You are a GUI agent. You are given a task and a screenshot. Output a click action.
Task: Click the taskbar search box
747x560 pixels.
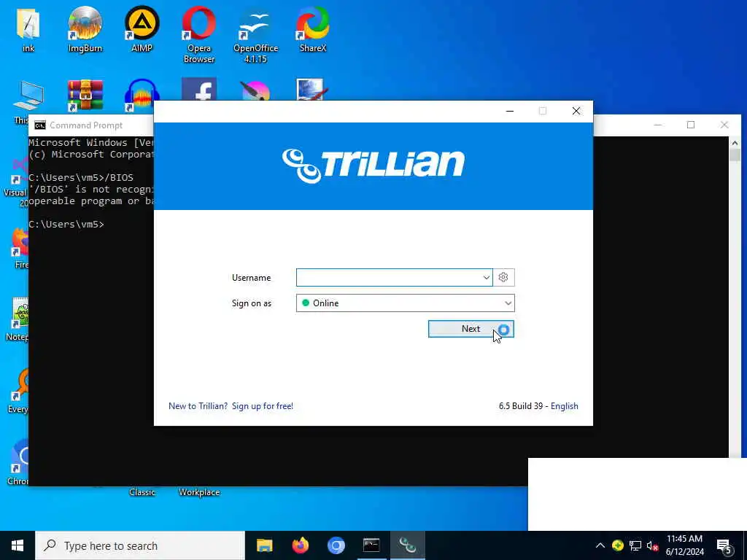(140, 545)
